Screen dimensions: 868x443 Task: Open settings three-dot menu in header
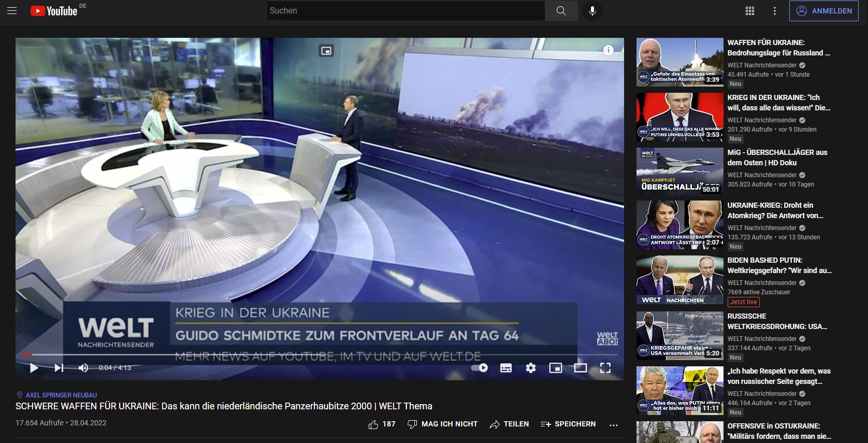[x=774, y=11]
